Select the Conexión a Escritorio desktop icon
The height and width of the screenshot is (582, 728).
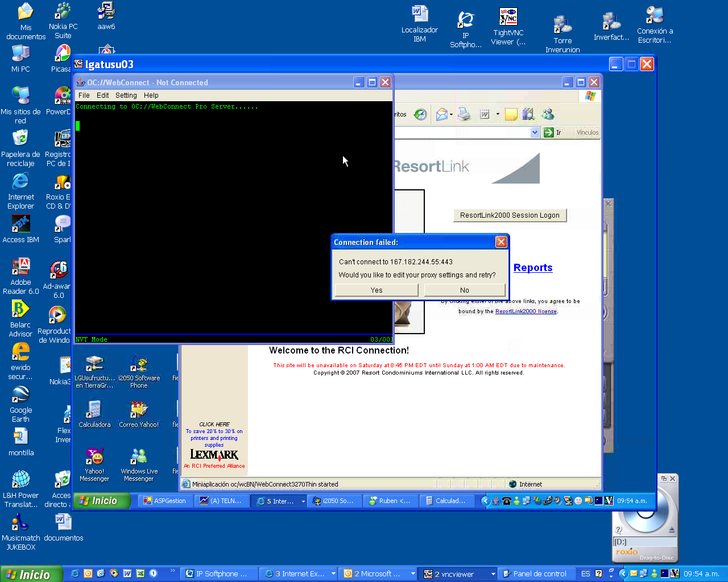(x=655, y=24)
